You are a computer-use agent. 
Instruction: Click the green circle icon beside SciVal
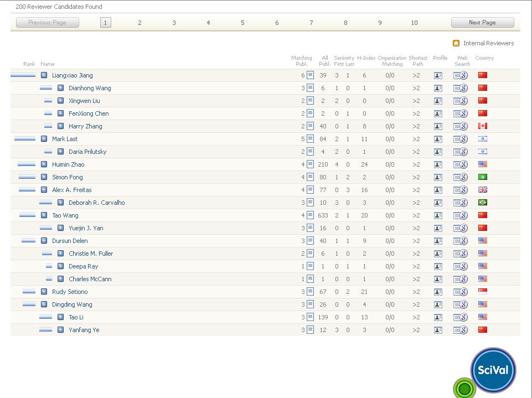pyautogui.click(x=464, y=389)
